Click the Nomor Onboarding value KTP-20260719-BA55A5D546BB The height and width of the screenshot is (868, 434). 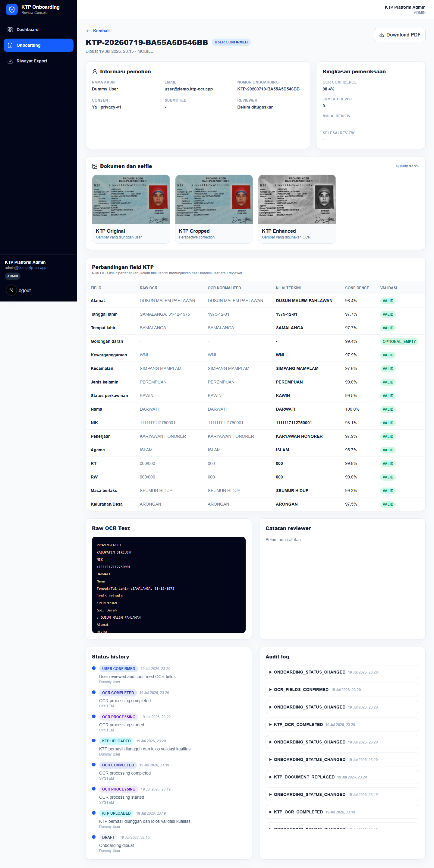click(x=268, y=89)
